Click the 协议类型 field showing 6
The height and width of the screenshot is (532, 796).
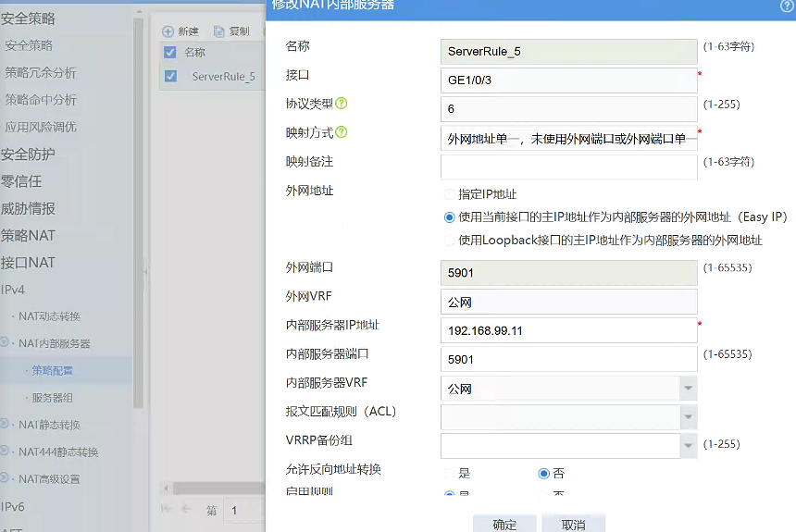568,108
